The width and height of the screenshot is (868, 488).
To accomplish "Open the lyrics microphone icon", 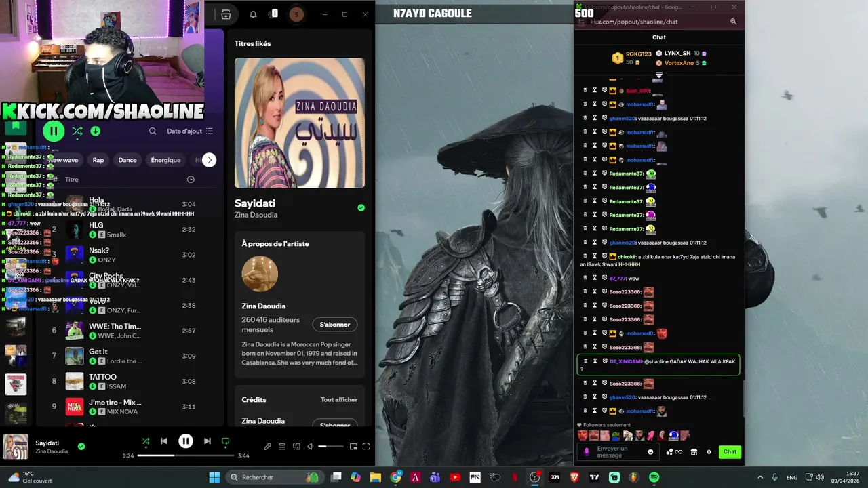I will [x=268, y=447].
